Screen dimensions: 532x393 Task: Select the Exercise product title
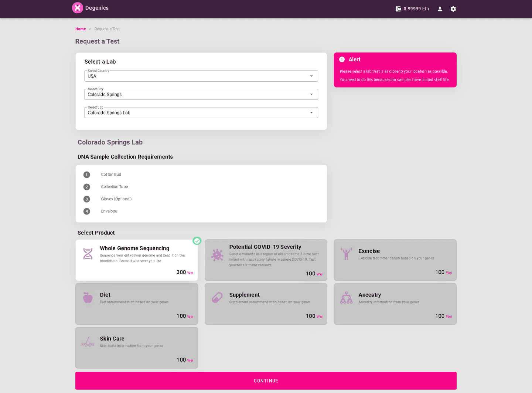[369, 251]
